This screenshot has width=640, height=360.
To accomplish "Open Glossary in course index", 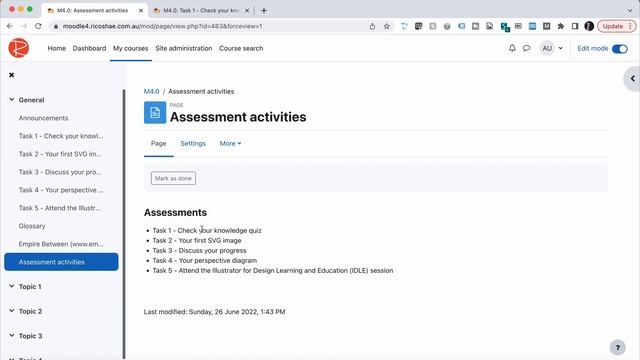I will pos(32,226).
